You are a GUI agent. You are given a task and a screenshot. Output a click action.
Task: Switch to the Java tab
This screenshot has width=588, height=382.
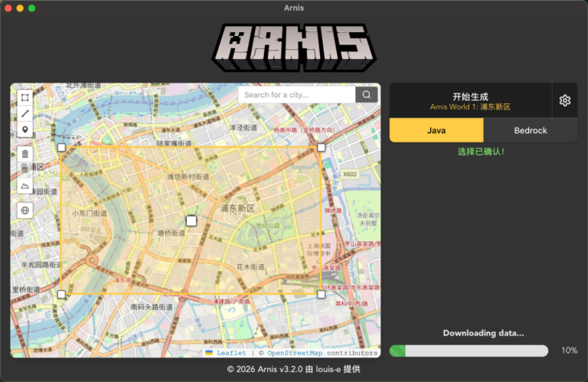[x=436, y=130]
